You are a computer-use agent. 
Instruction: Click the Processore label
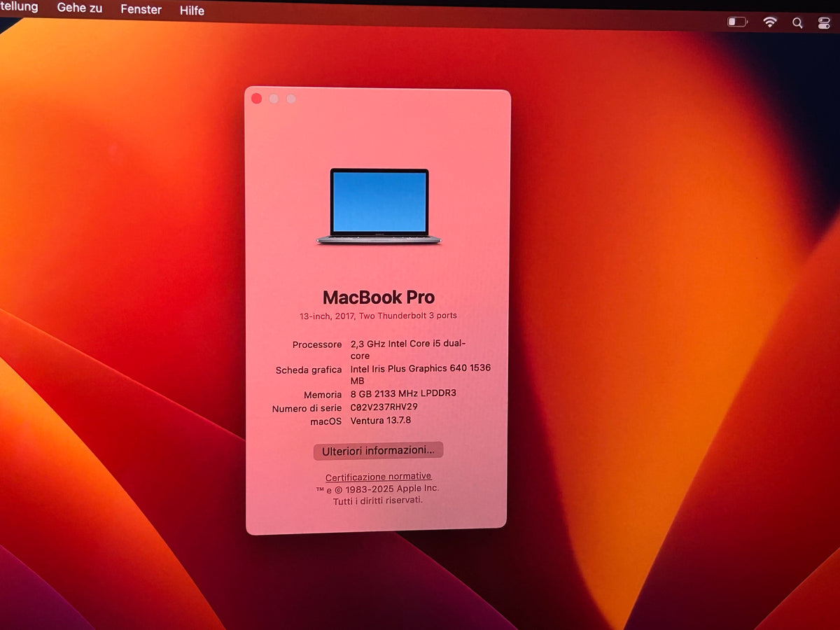[x=317, y=344]
